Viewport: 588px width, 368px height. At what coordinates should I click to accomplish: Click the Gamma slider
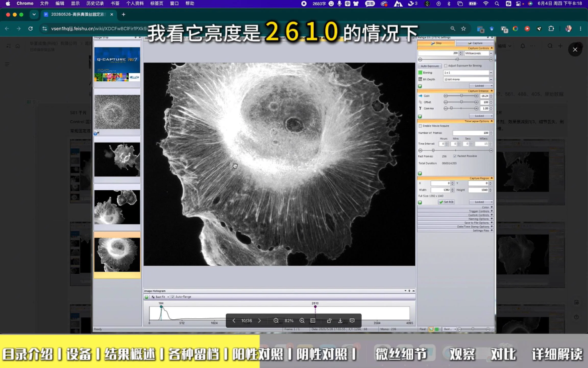click(461, 108)
